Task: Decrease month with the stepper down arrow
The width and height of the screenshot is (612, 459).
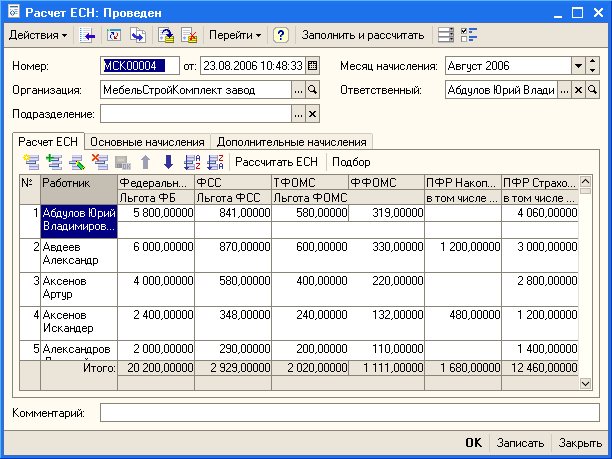Action: 592,70
